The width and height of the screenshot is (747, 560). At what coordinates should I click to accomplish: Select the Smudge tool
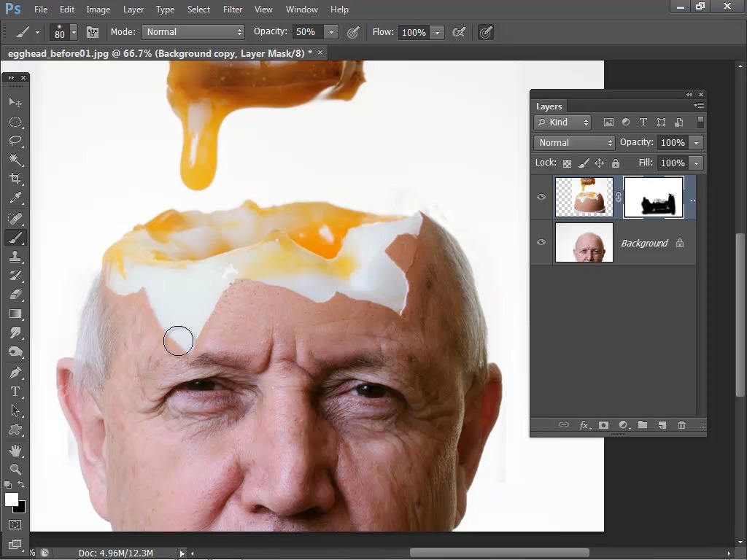(15, 332)
